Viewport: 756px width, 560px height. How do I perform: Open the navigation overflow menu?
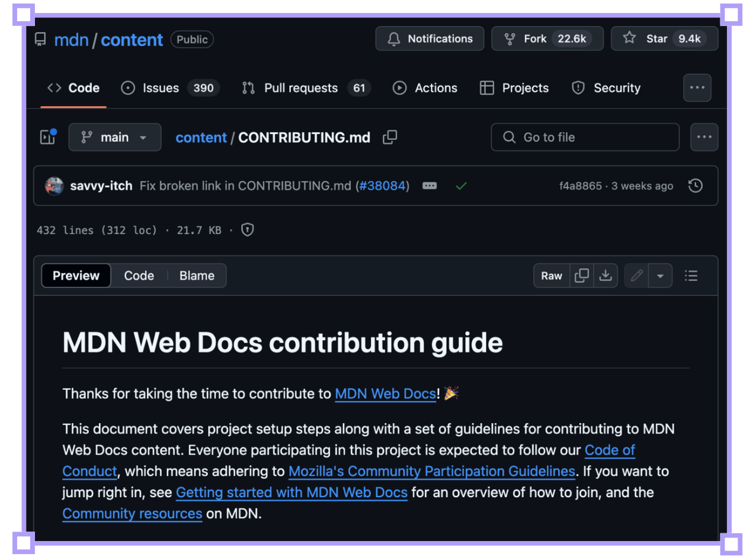[x=697, y=88]
